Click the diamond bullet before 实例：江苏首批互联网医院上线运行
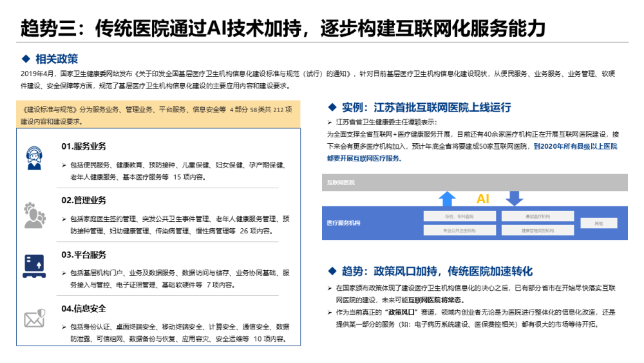The image size is (644, 363). coord(332,107)
